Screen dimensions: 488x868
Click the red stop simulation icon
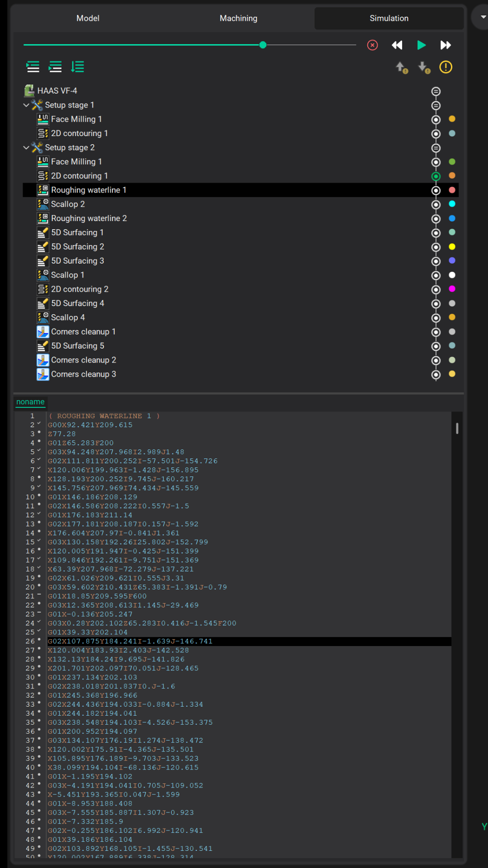372,45
